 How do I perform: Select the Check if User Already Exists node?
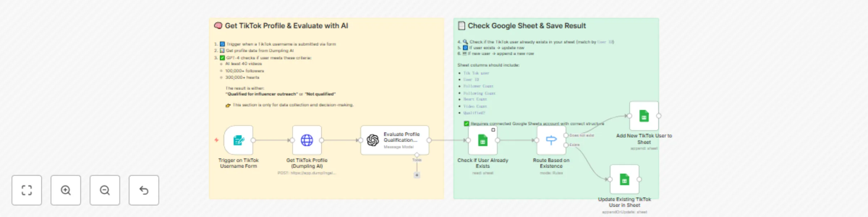pyautogui.click(x=483, y=140)
